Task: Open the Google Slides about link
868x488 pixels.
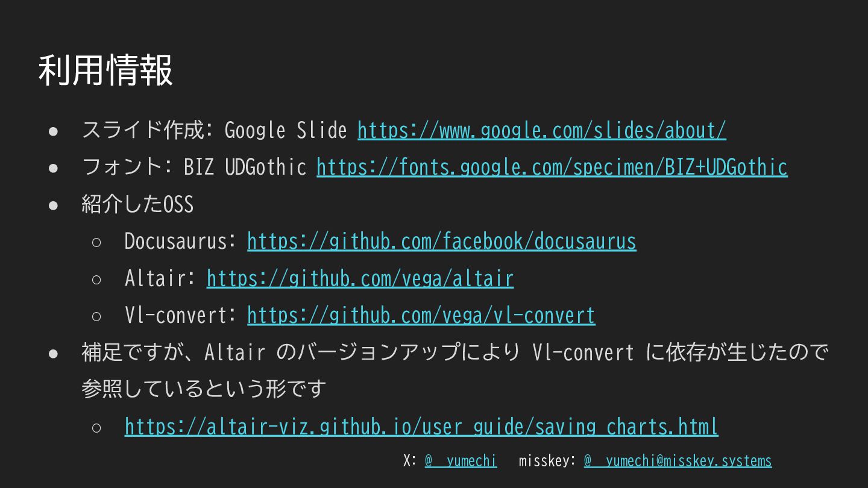Action: [542, 130]
